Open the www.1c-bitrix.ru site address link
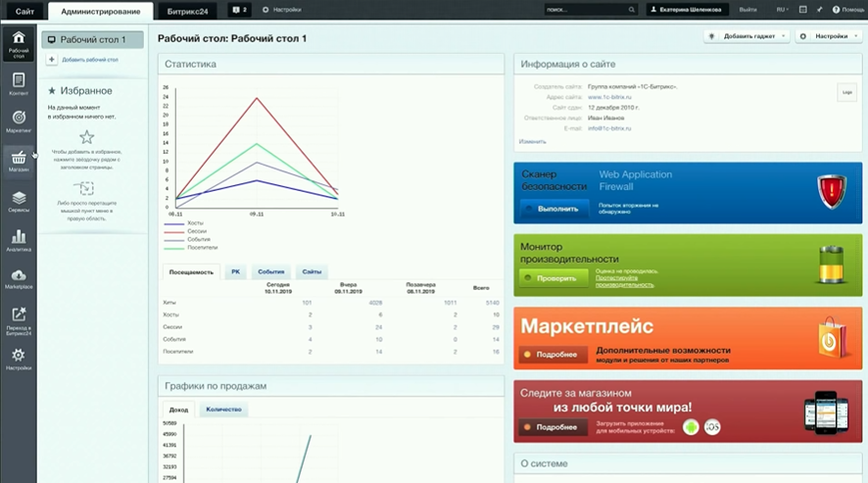The height and width of the screenshot is (483, 868). [609, 97]
